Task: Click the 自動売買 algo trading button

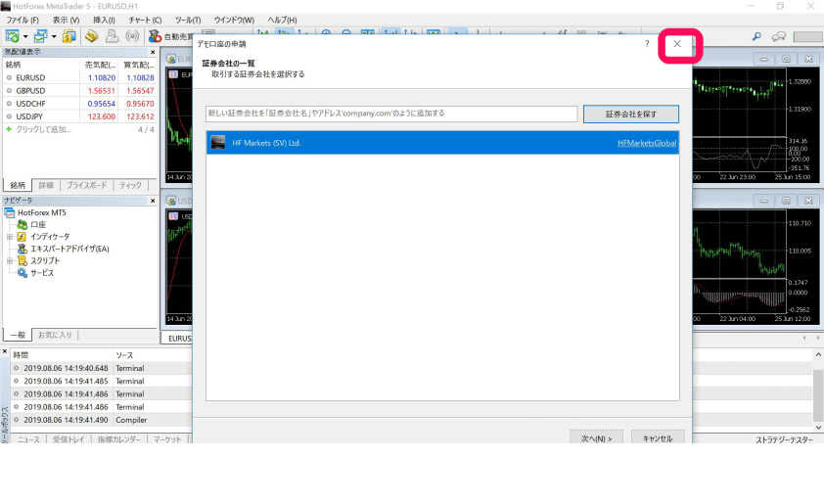Action: (x=169, y=36)
